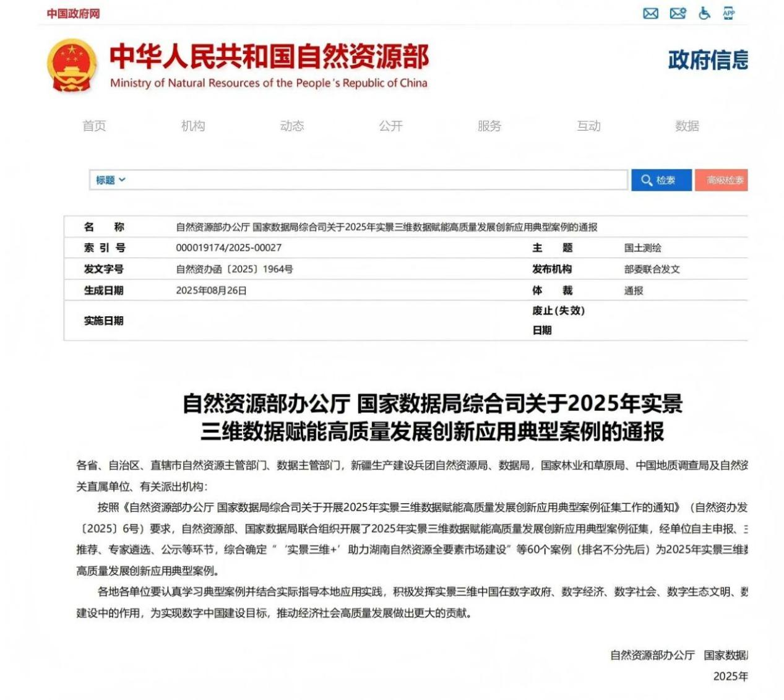
Task: Click the envelope icon with gear badge
Action: click(x=678, y=13)
